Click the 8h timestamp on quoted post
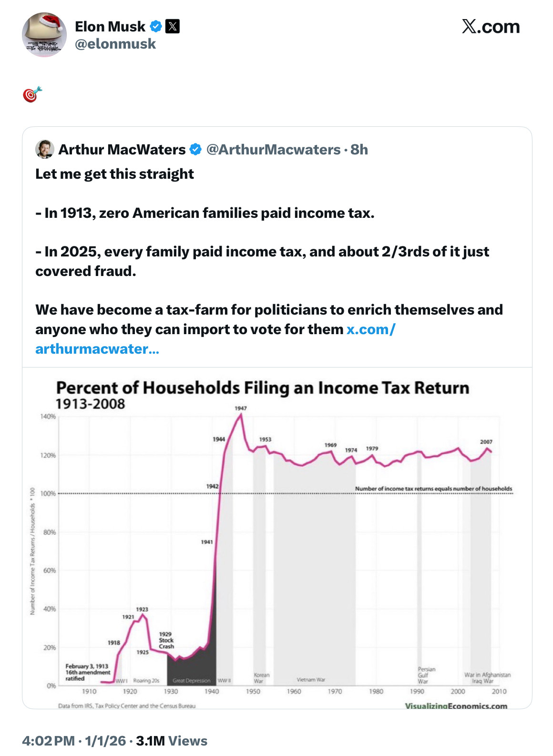Image resolution: width=553 pixels, height=756 pixels. pyautogui.click(x=359, y=150)
